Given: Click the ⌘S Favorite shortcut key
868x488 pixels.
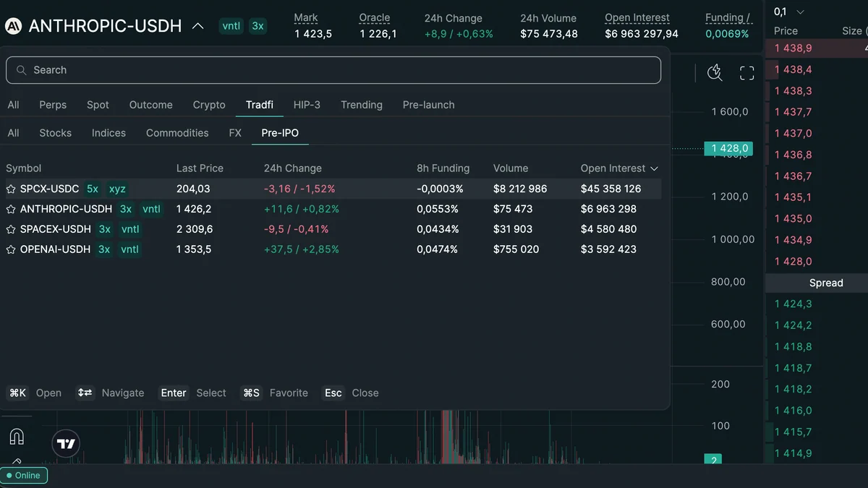Looking at the screenshot, I should (x=251, y=393).
